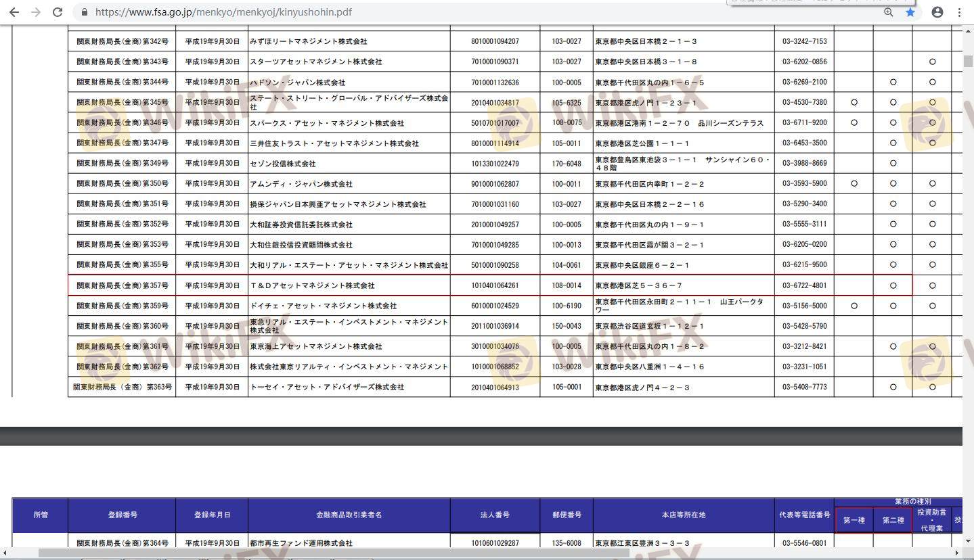This screenshot has width=974, height=560.
Task: Click the fsa.go.jp URL in address bar
Action: pyautogui.click(x=223, y=12)
